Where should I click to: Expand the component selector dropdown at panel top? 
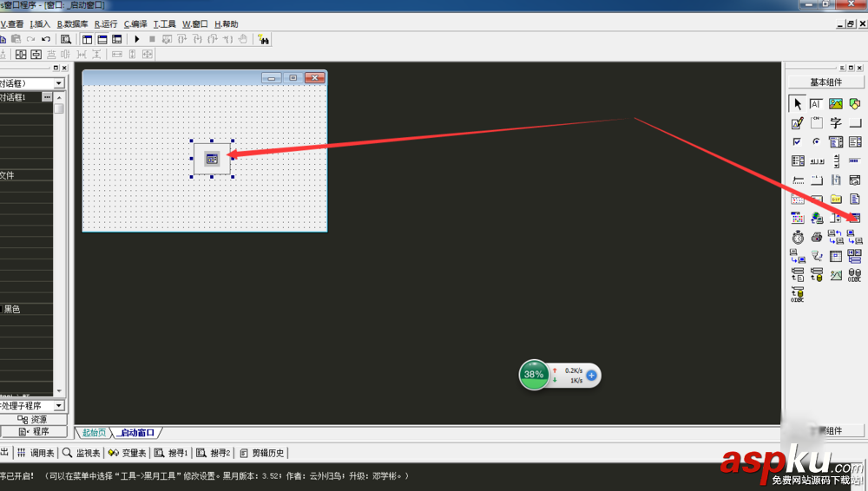[59, 83]
